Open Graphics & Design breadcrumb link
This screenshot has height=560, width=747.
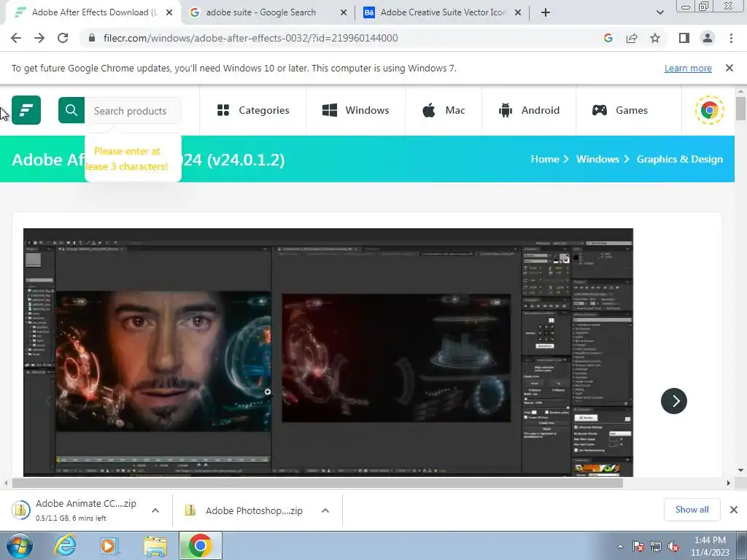[679, 159]
